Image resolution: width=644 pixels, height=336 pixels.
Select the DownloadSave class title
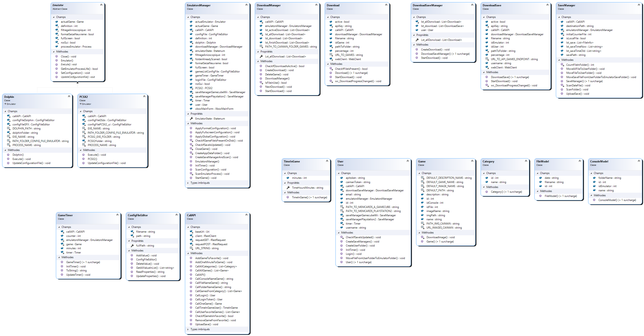click(x=492, y=5)
